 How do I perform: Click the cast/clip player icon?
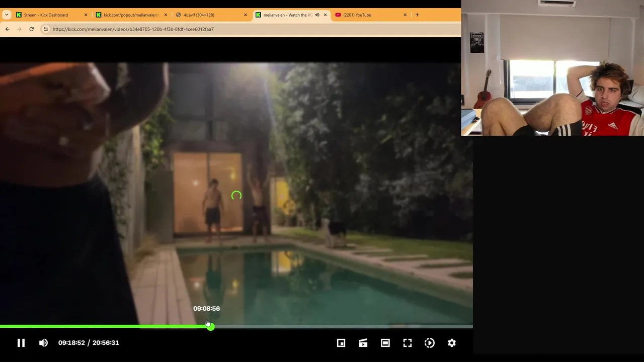click(x=363, y=343)
